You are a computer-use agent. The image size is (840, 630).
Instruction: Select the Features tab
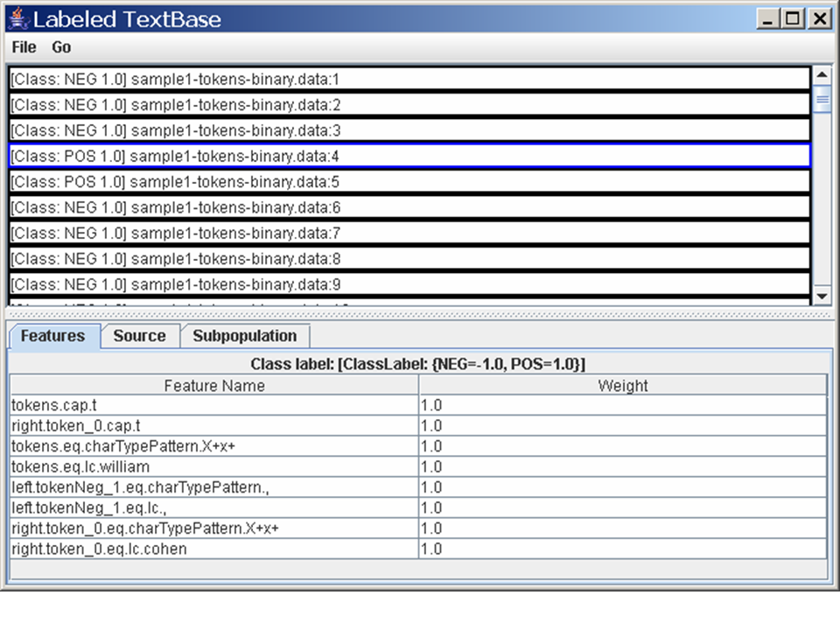pyautogui.click(x=52, y=336)
